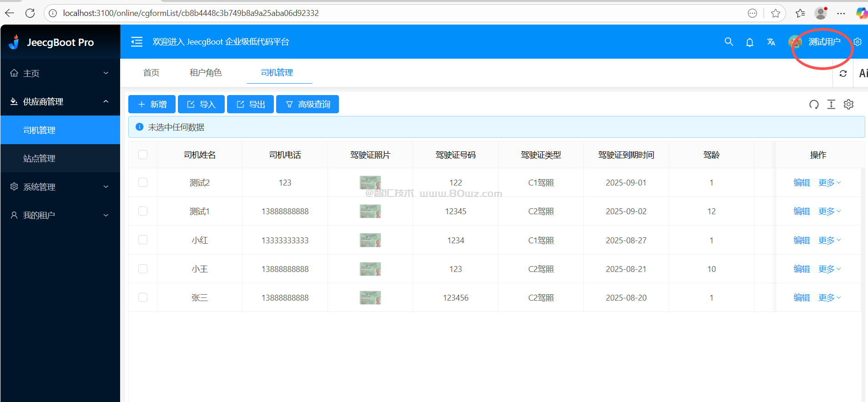Preview 小王 driver license photo
This screenshot has width=868, height=402.
[x=370, y=269]
